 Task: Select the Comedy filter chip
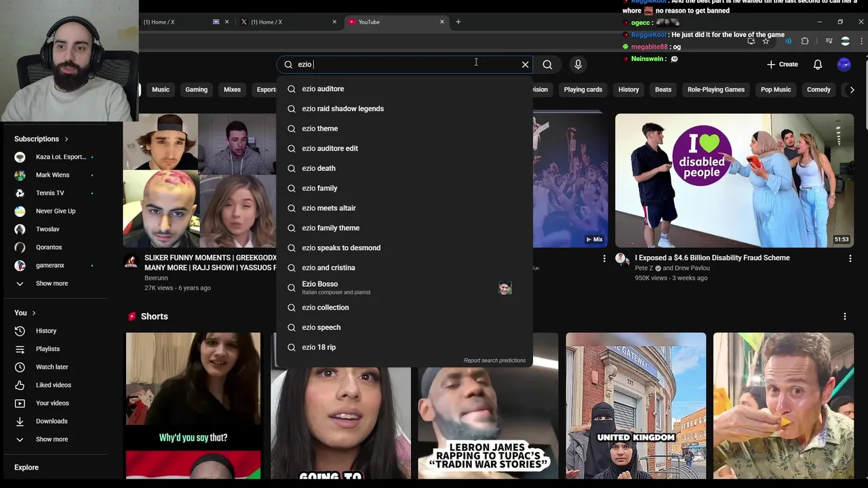[818, 89]
